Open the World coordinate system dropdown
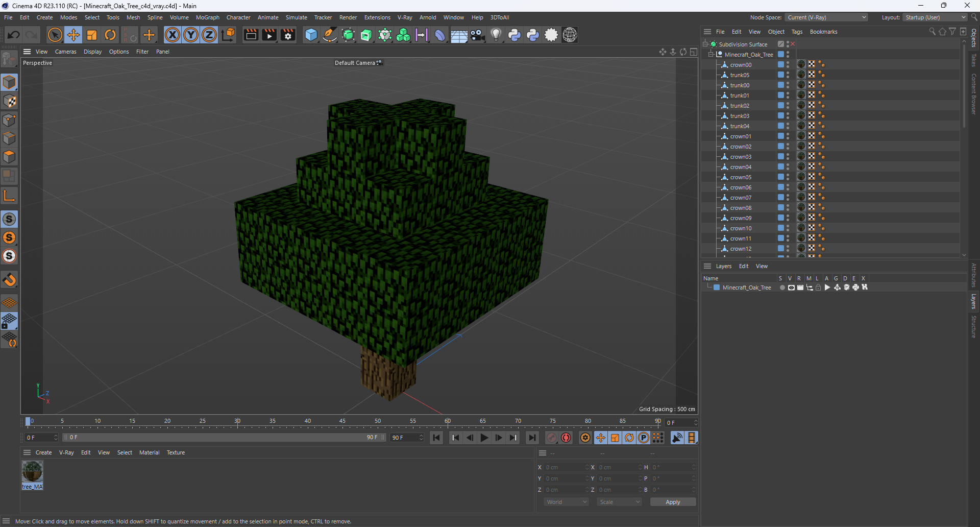980x527 pixels. (566, 502)
